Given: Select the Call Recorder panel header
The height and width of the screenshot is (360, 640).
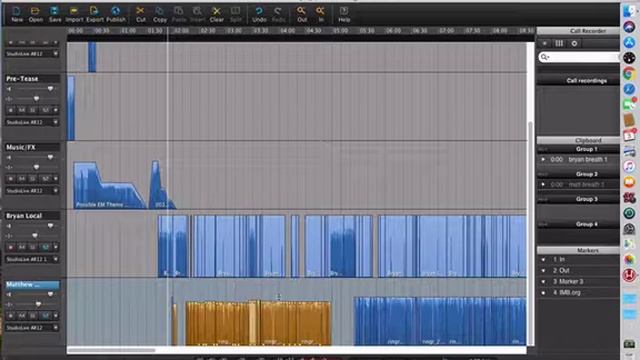Looking at the screenshot, I should coord(578,31).
